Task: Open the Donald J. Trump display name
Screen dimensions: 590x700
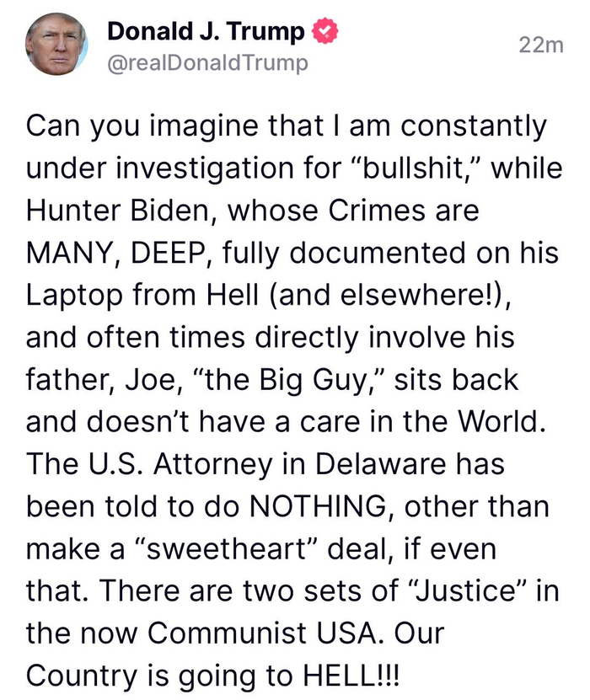Action: click(x=206, y=33)
